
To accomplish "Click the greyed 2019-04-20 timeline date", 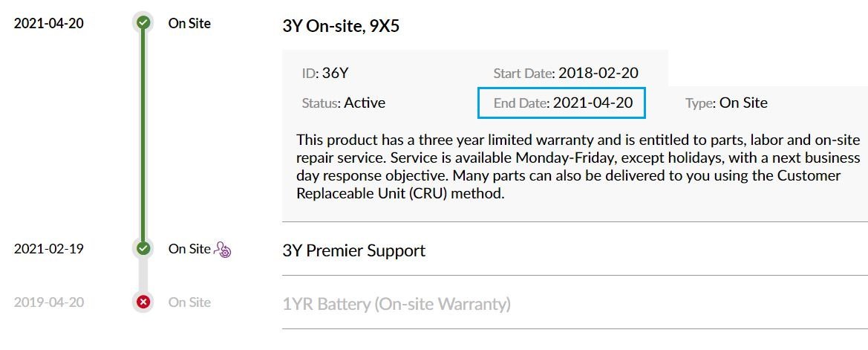I will [x=49, y=302].
